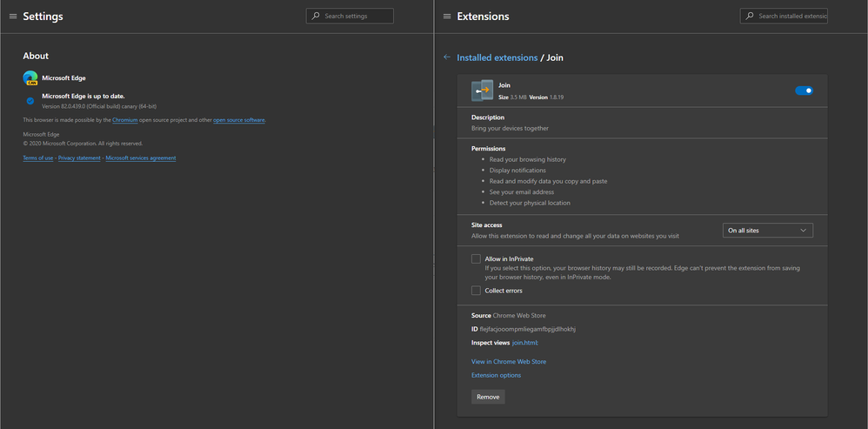Open the Extensions hamburger menu
The height and width of the screenshot is (429, 868).
click(447, 17)
